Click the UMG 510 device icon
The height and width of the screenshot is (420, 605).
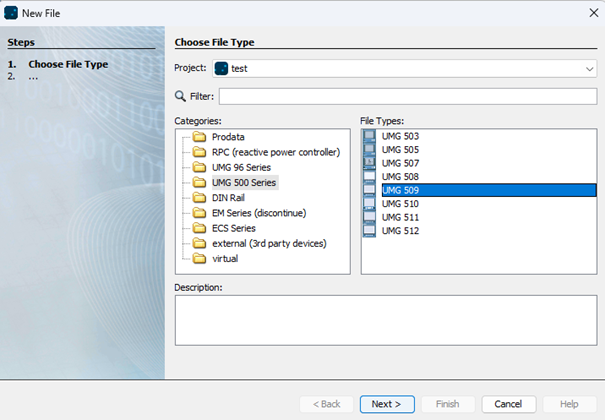pos(369,203)
